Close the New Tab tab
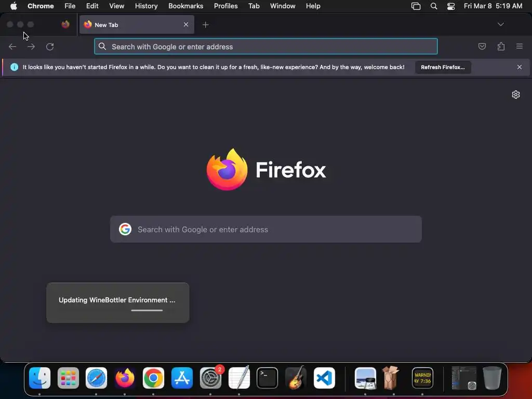 [x=186, y=24]
